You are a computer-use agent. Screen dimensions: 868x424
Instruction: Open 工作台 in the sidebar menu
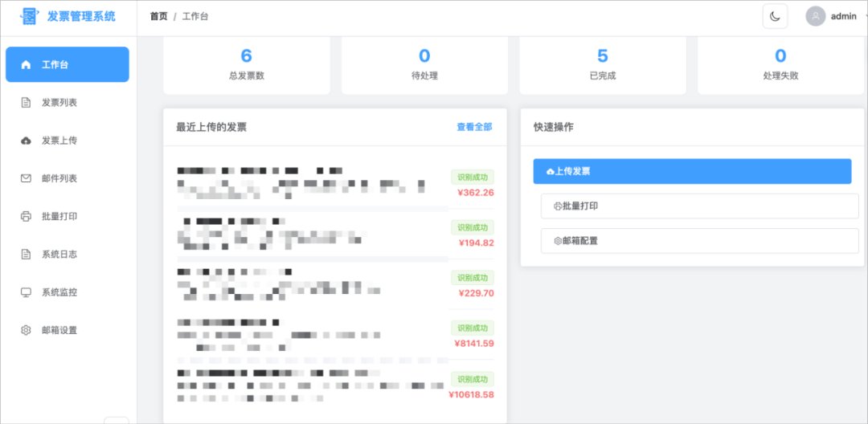click(68, 65)
